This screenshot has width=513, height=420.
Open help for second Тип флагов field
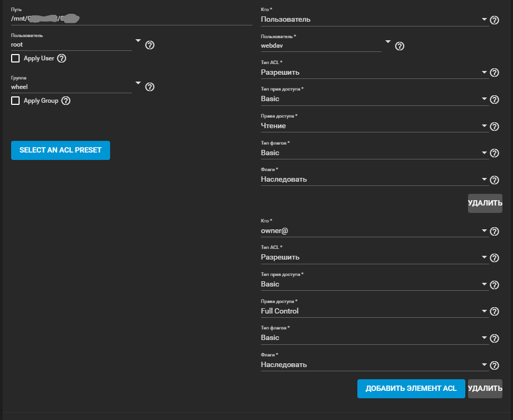tap(494, 338)
